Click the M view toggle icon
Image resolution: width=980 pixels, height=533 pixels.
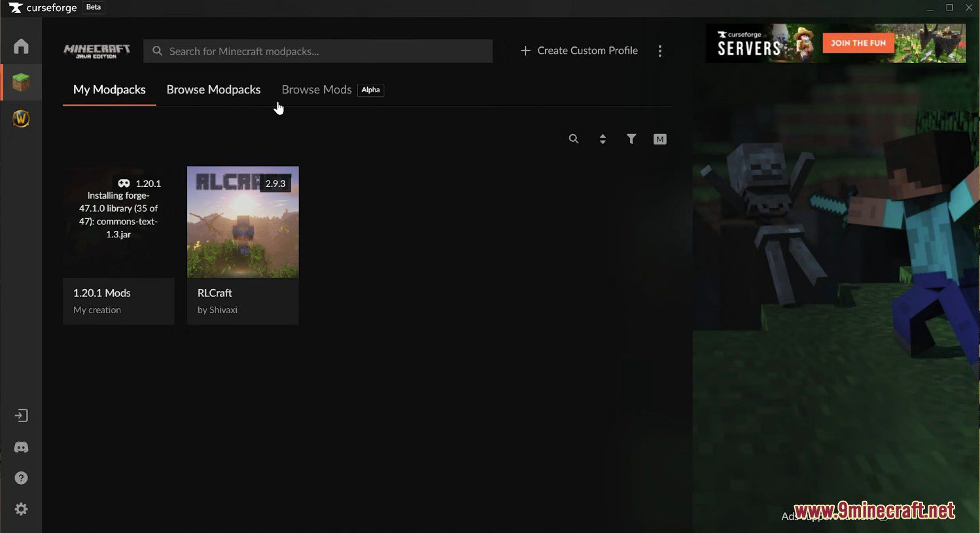660,139
